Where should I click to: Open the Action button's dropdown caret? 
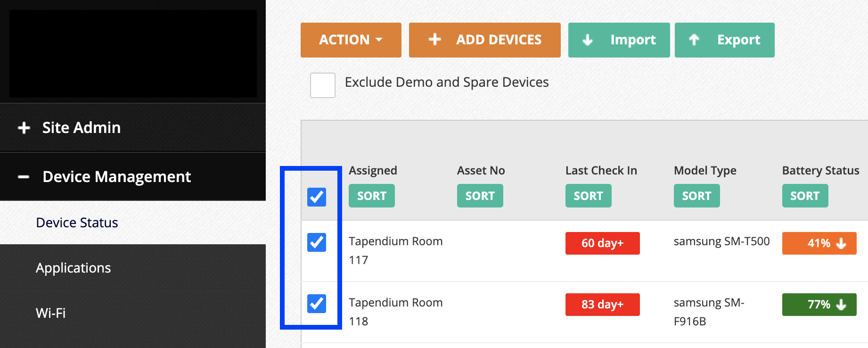click(x=378, y=40)
